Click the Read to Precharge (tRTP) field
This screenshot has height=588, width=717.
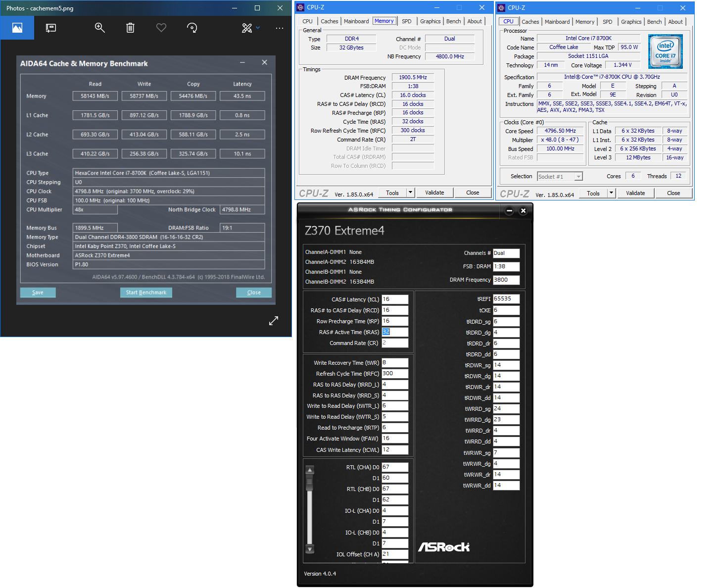395,428
